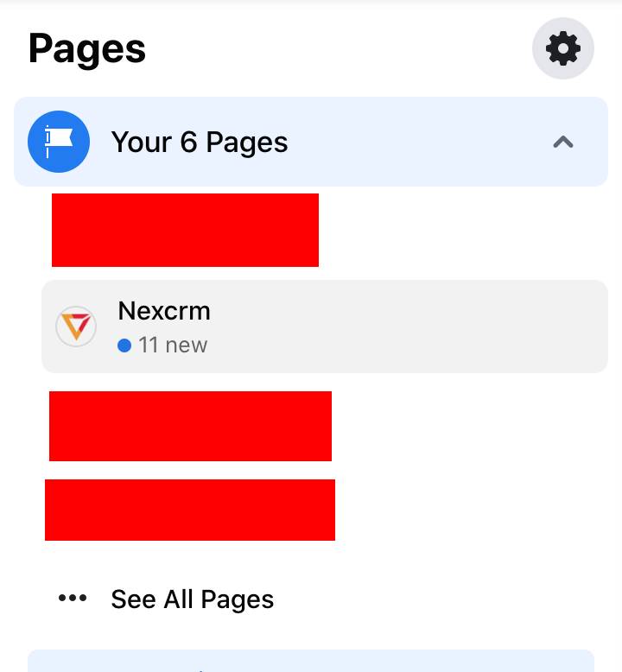622x672 pixels.
Task: Collapse the Your 6 Pages section
Action: pos(563,142)
